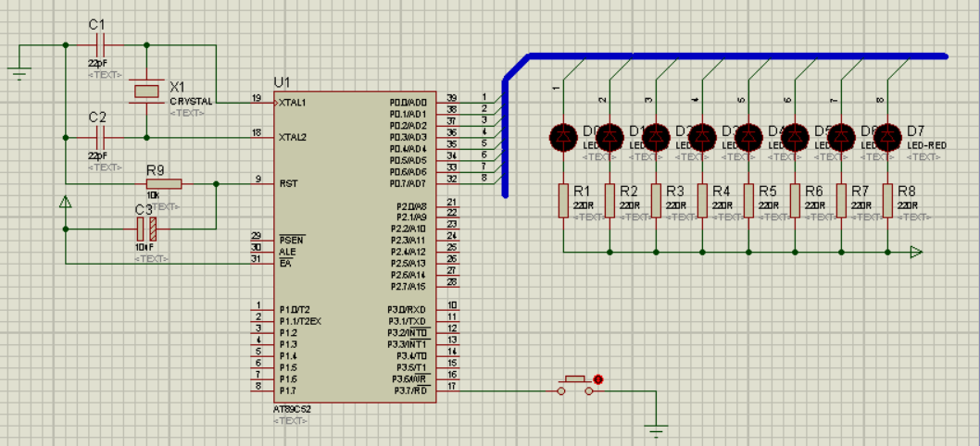980x446 pixels.
Task: Click the P3.0/RXD pin label
Action: pos(407,309)
